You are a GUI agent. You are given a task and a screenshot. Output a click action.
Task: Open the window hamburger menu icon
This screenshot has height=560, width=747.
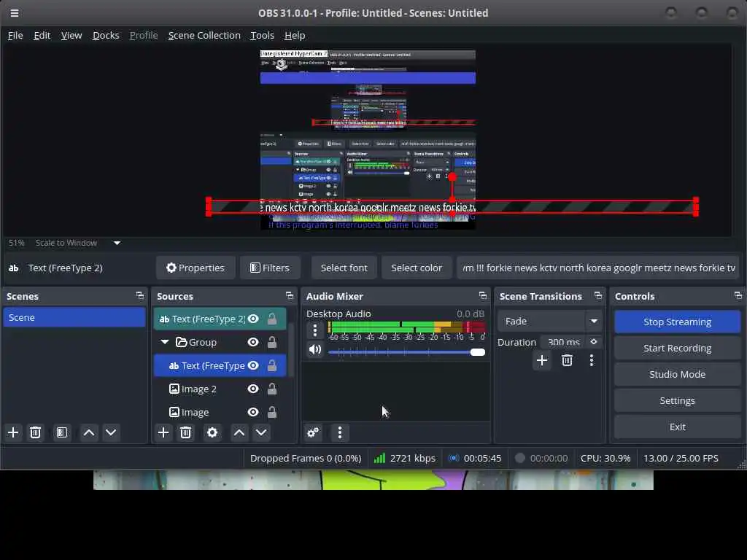pyautogui.click(x=15, y=13)
